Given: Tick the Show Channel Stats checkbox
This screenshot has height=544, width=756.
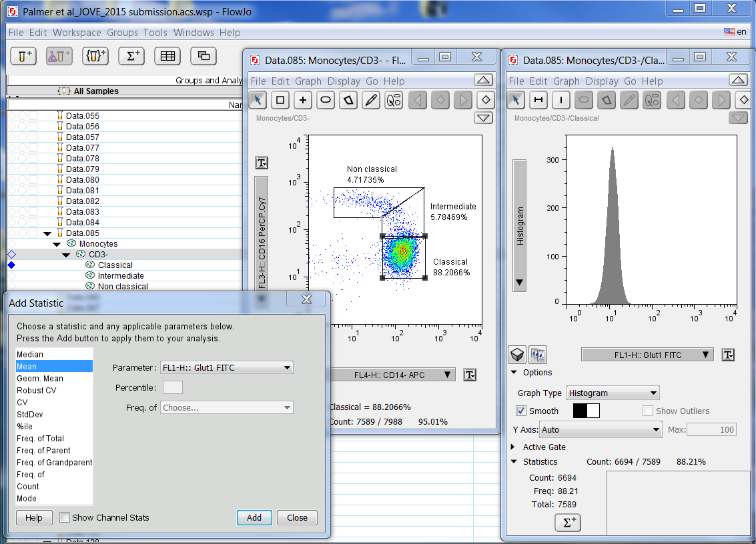Looking at the screenshot, I should click(x=65, y=517).
